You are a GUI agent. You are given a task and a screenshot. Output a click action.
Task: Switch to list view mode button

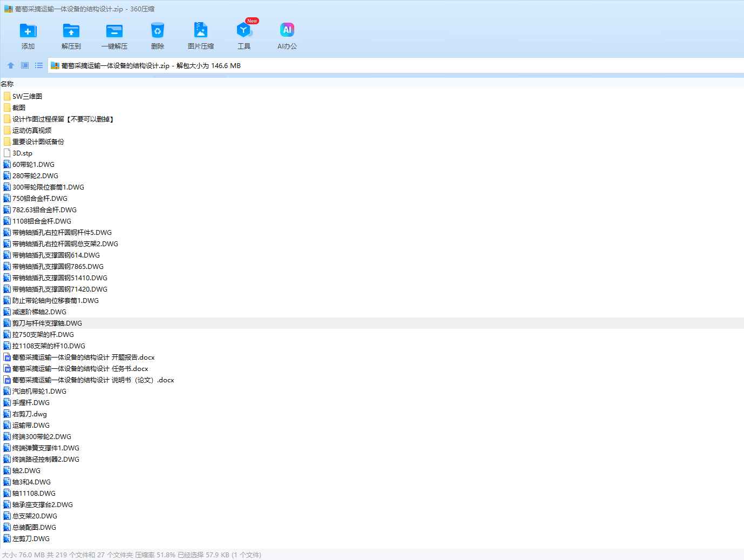click(x=39, y=65)
